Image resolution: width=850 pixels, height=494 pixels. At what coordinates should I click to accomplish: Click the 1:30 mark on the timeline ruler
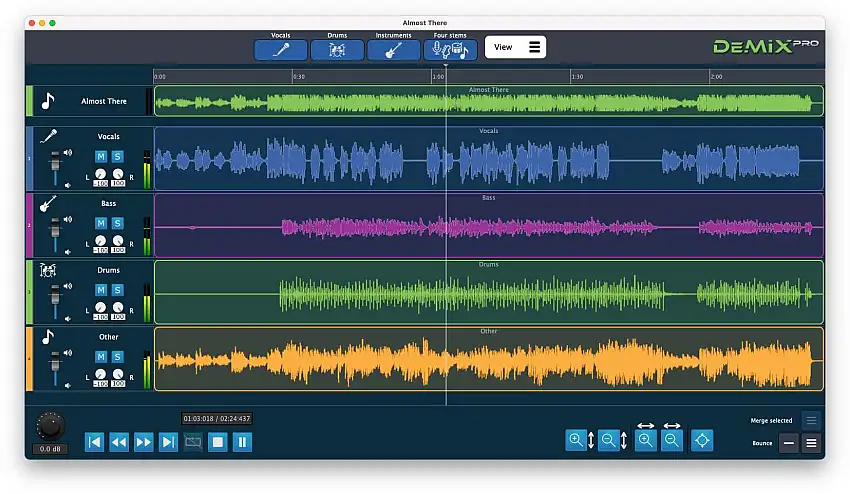point(577,76)
